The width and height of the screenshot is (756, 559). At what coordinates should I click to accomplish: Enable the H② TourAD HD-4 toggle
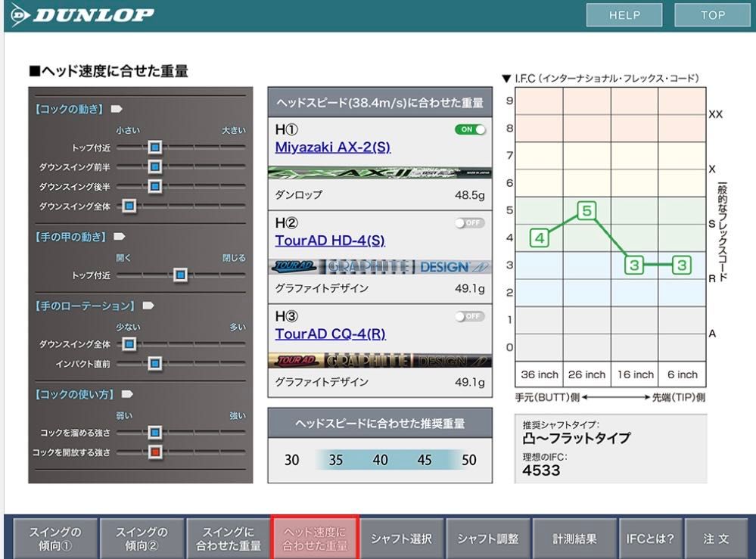pyautogui.click(x=470, y=222)
